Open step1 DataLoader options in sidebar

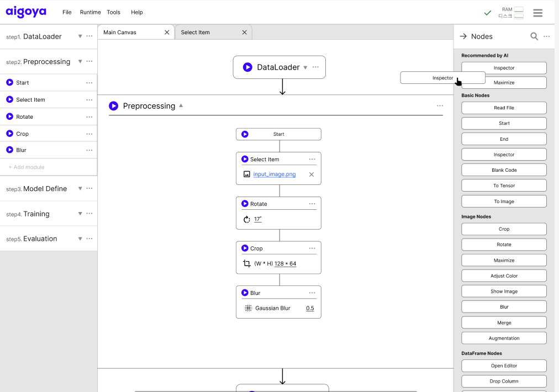89,36
